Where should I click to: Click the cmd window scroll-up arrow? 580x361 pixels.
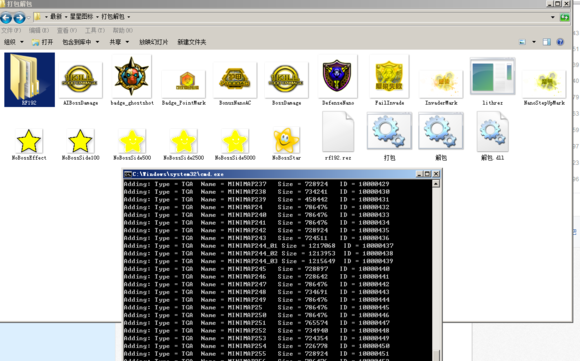click(436, 184)
